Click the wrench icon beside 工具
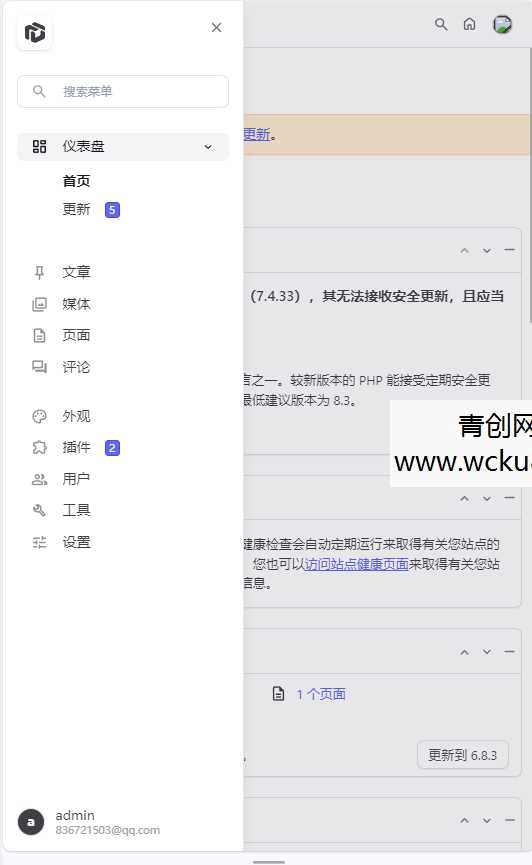The height and width of the screenshot is (865, 532). tap(39, 510)
